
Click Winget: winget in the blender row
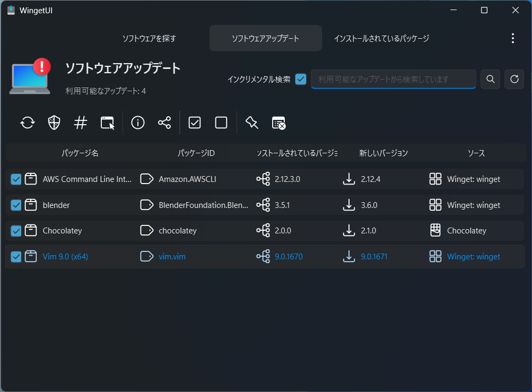[x=473, y=205]
